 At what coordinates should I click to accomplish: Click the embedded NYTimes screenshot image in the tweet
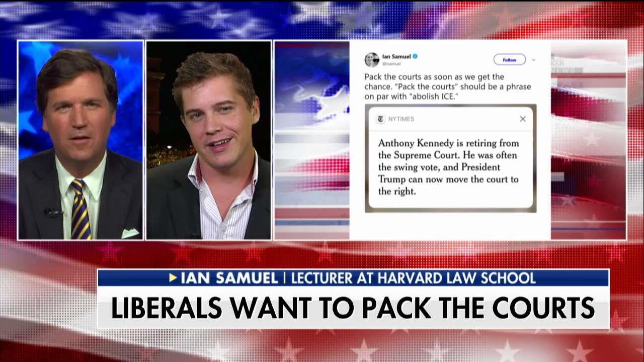point(450,158)
